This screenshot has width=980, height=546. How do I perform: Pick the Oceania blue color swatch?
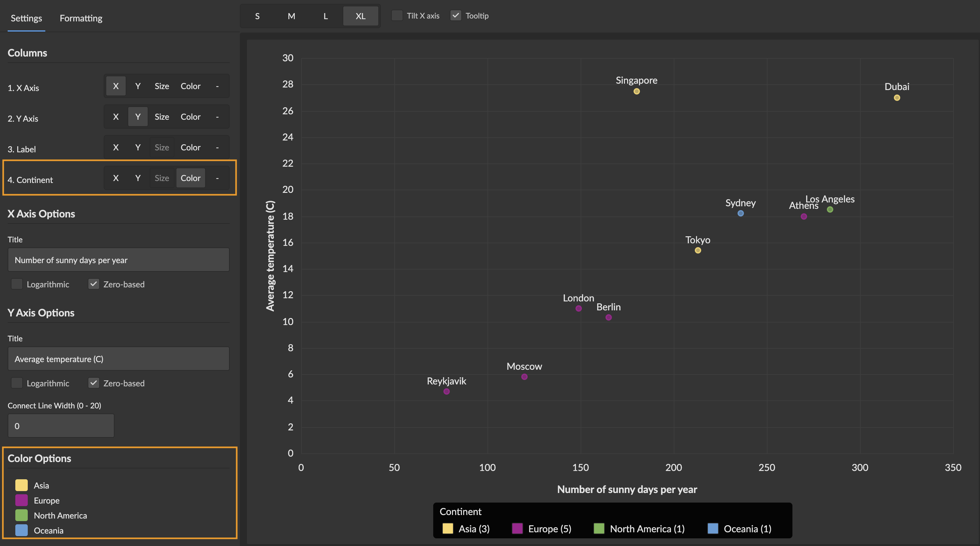22,530
